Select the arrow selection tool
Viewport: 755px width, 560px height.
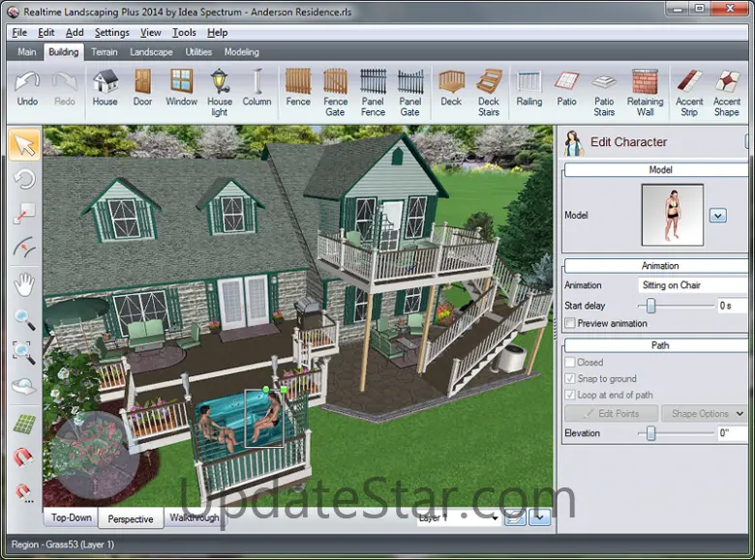point(24,146)
